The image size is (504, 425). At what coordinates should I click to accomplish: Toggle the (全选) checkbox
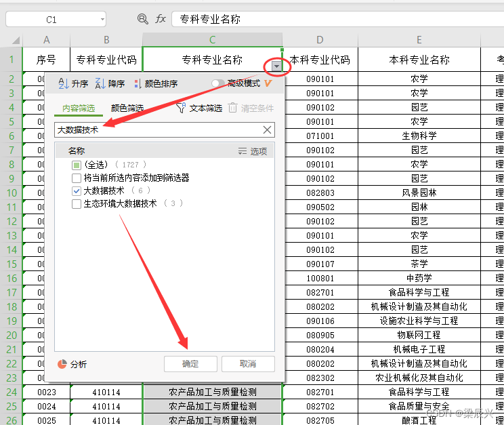pos(76,165)
